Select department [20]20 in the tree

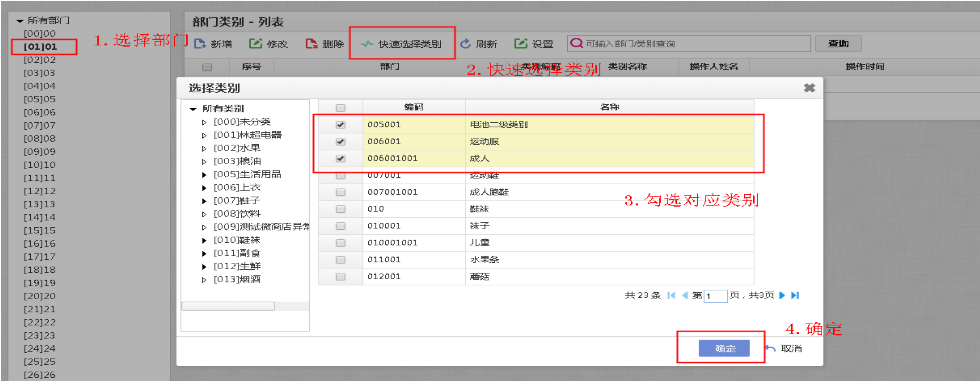[40, 296]
